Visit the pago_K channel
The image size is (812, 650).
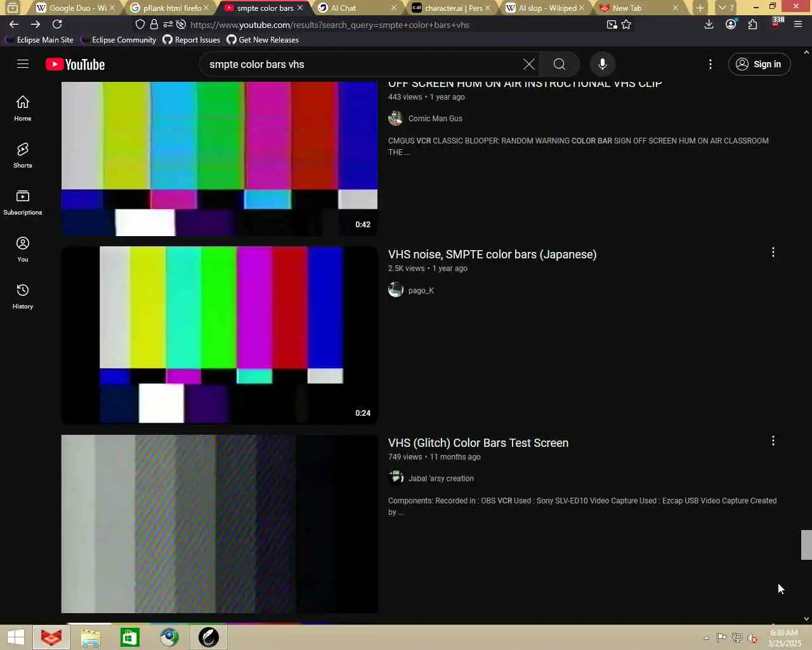pos(421,291)
